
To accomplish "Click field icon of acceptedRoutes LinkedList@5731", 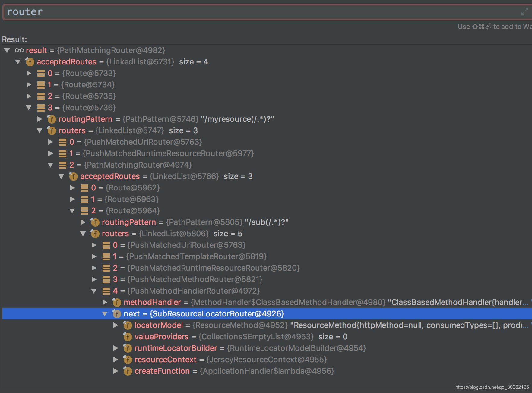I will pyautogui.click(x=30, y=62).
